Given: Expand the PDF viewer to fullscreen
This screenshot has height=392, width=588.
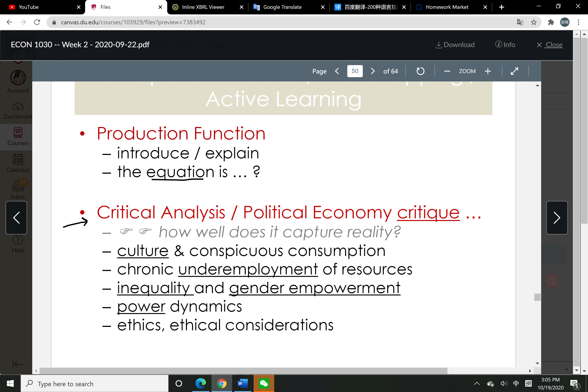Looking at the screenshot, I should pyautogui.click(x=514, y=71).
